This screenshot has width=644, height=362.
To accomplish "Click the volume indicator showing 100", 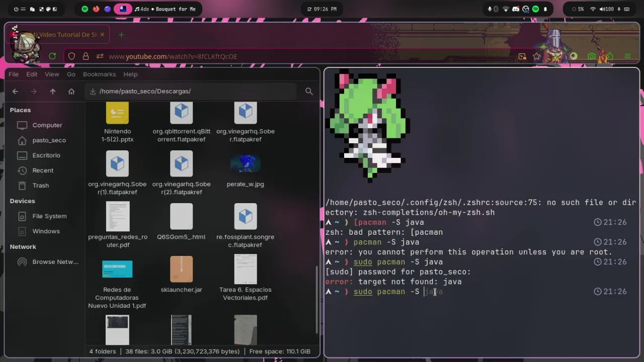I will tap(606, 9).
